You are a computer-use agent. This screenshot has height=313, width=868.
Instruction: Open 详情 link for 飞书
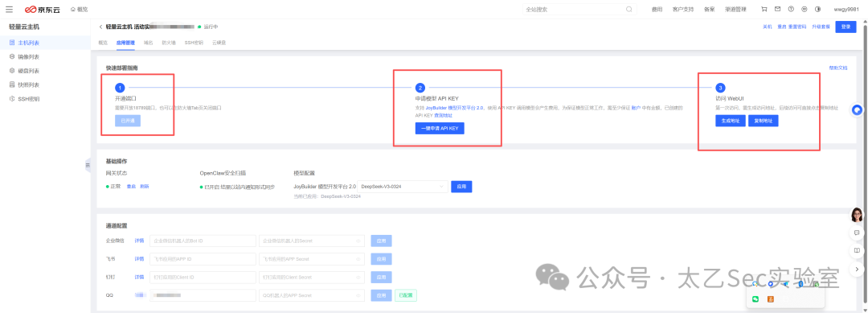tap(139, 259)
